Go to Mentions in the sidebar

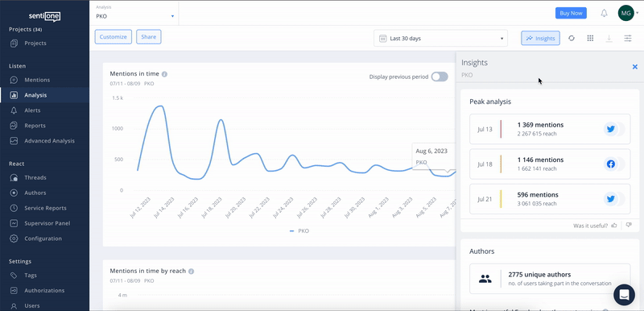[x=37, y=80]
